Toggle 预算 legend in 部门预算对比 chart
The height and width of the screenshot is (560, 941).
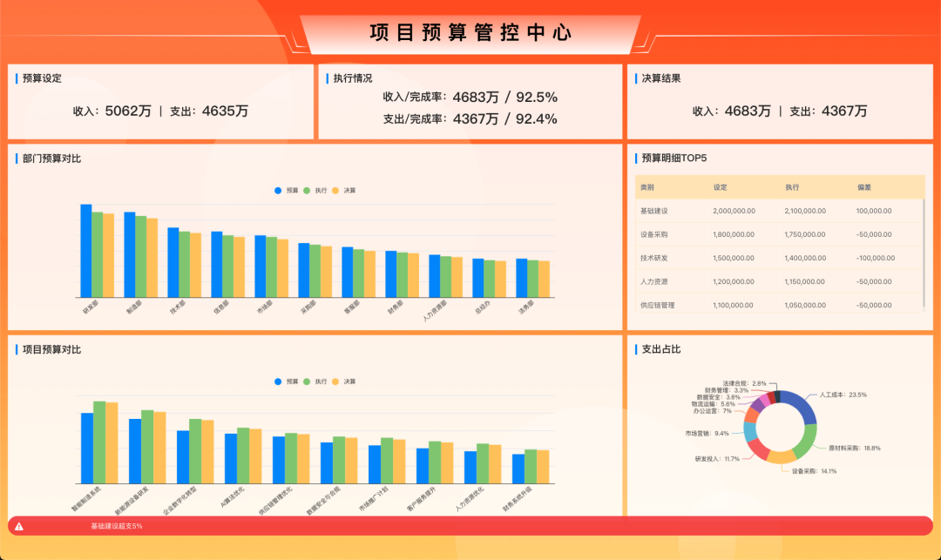pos(285,190)
